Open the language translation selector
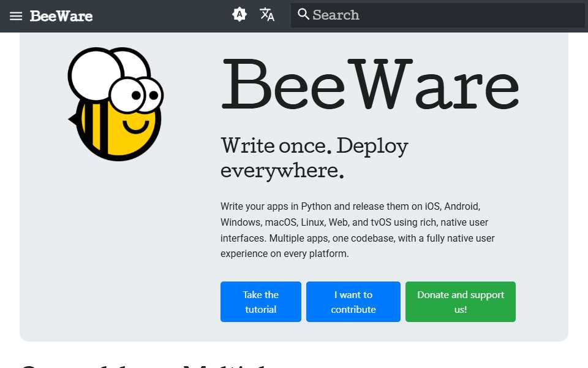 click(267, 15)
